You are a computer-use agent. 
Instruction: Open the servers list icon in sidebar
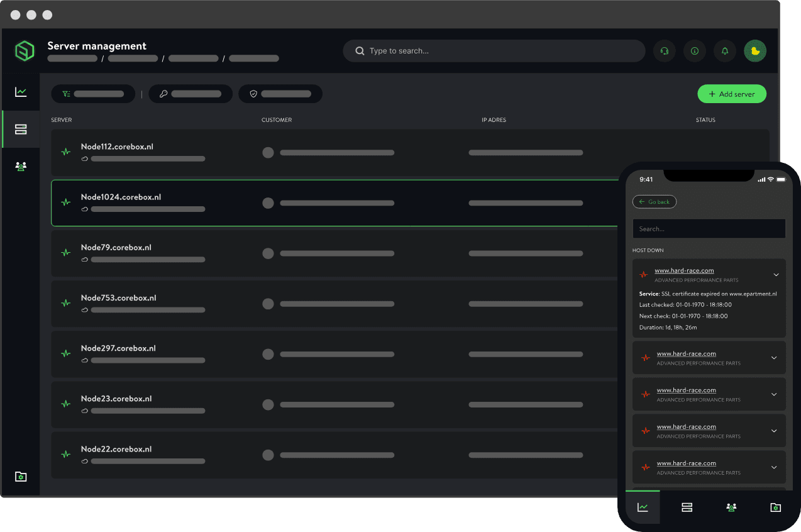(21, 130)
